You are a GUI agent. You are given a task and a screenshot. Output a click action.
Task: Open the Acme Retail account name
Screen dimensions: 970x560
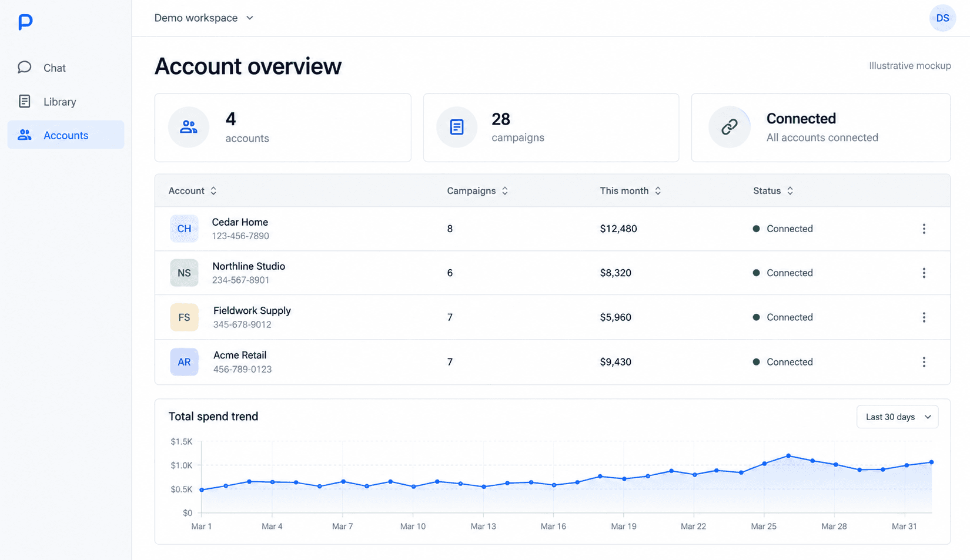(240, 355)
